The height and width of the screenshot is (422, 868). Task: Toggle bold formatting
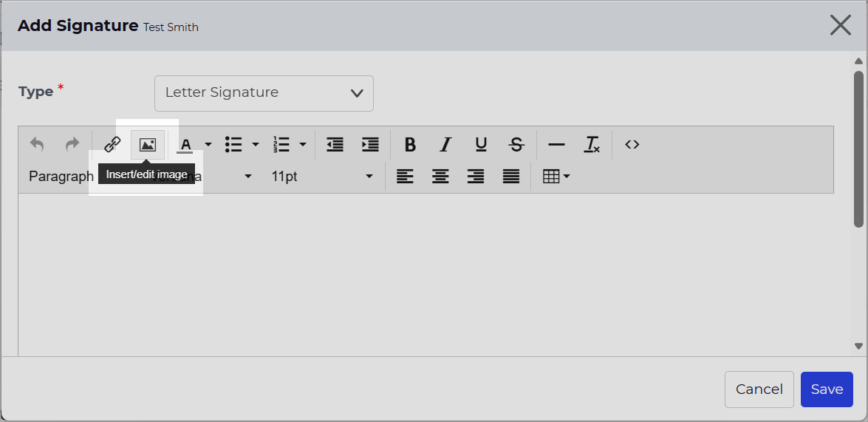click(410, 145)
